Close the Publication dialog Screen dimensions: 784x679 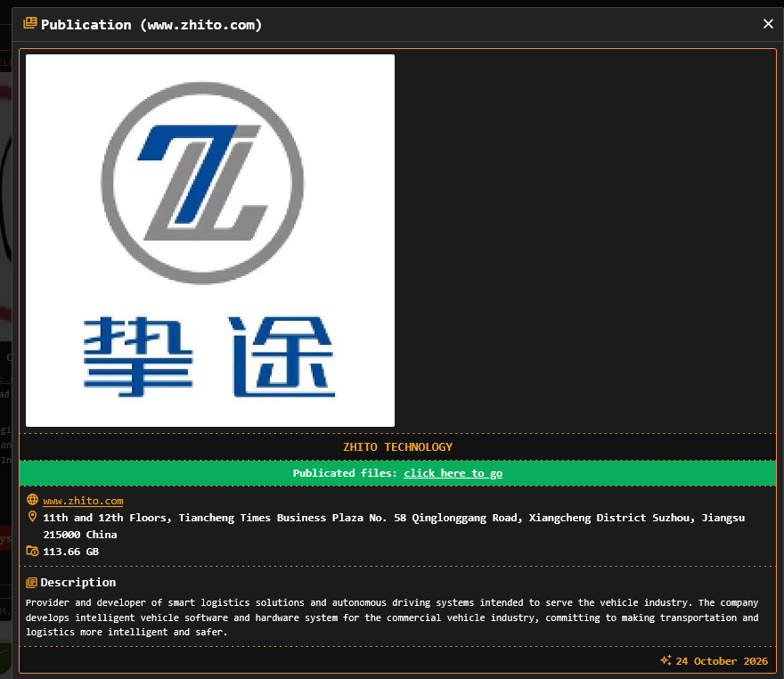click(x=768, y=24)
